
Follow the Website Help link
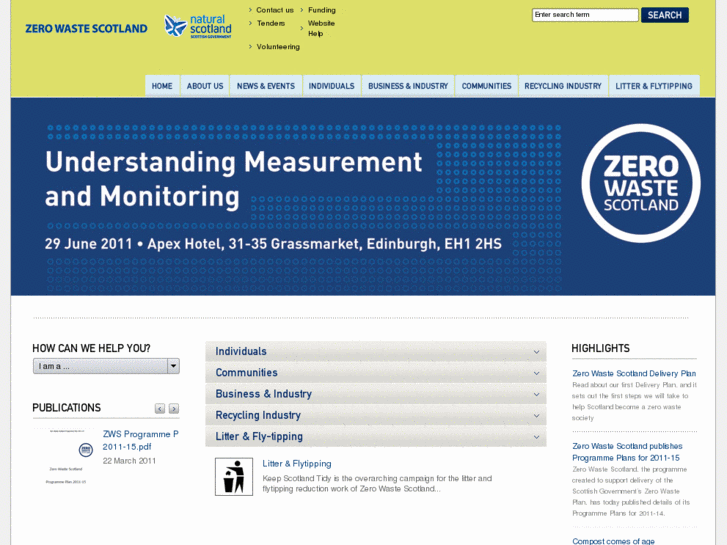[x=321, y=28]
